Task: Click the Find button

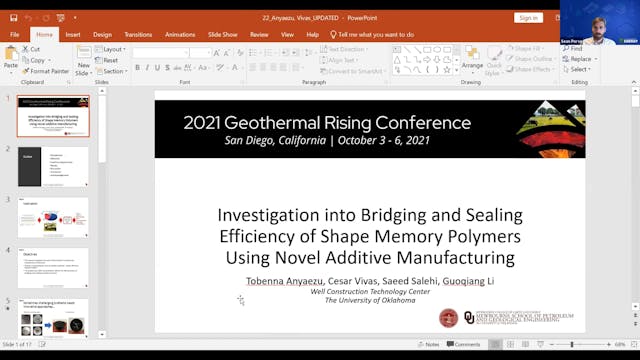Action: [x=573, y=49]
